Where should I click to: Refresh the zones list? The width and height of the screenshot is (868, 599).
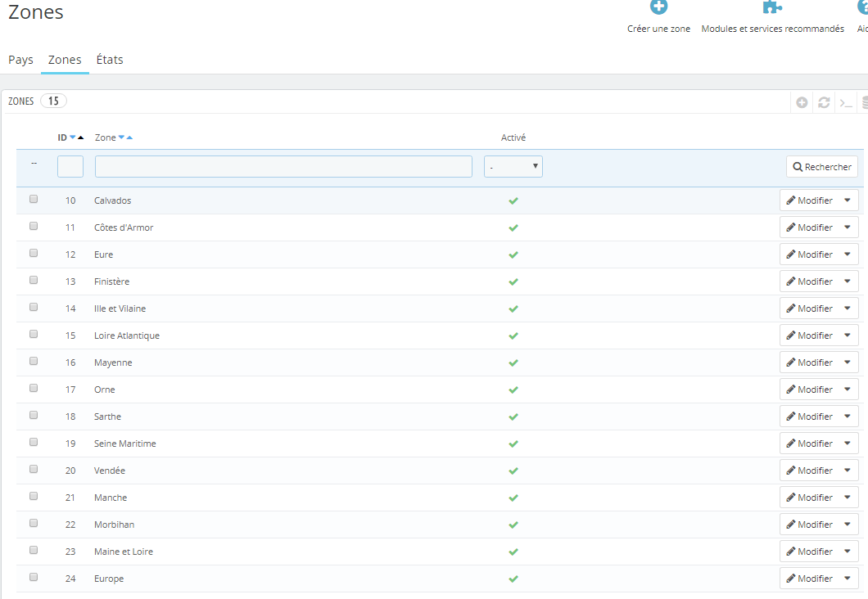pyautogui.click(x=824, y=102)
